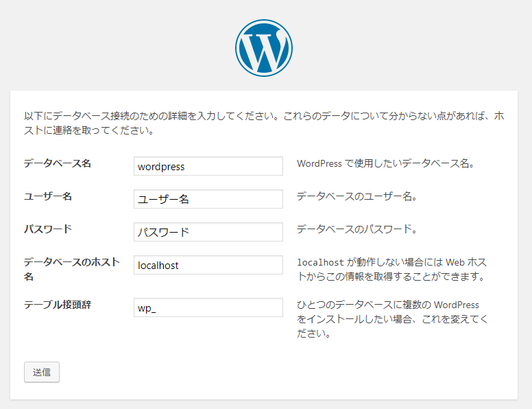This screenshot has width=532, height=409.
Task: Click the bold パスワード label
Action: coord(48,229)
